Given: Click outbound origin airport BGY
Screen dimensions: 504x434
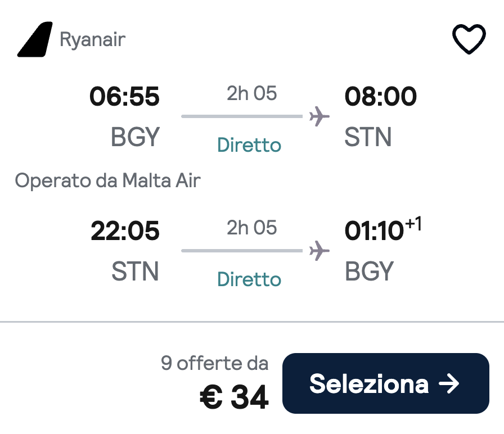Looking at the screenshot, I should click(135, 137).
